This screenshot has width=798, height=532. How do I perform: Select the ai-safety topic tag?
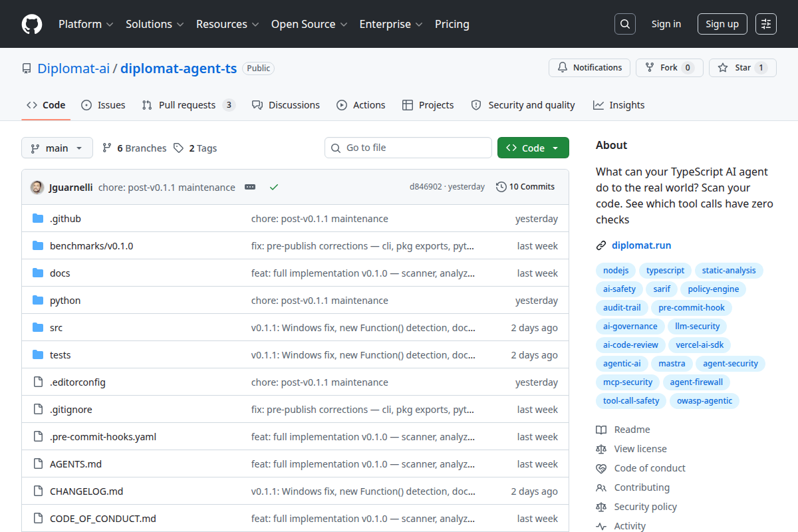619,289
